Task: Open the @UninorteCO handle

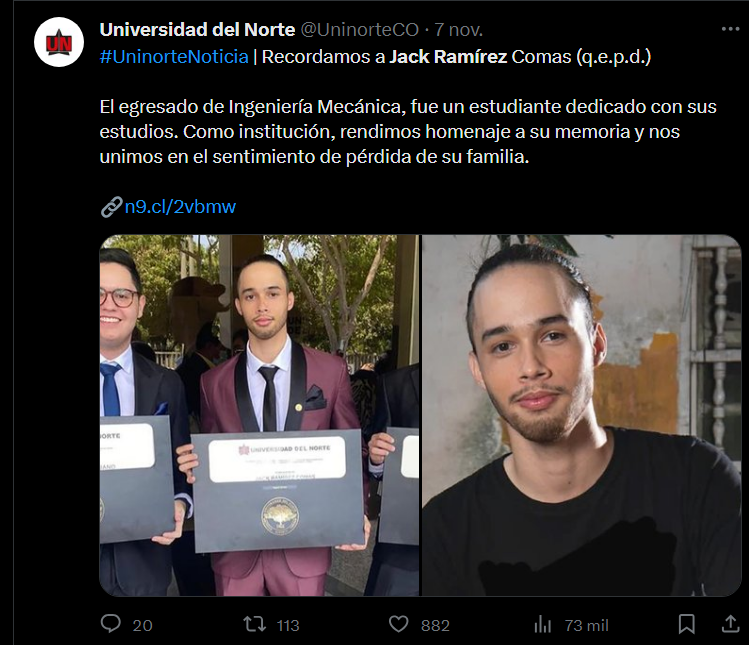Action: [359, 30]
